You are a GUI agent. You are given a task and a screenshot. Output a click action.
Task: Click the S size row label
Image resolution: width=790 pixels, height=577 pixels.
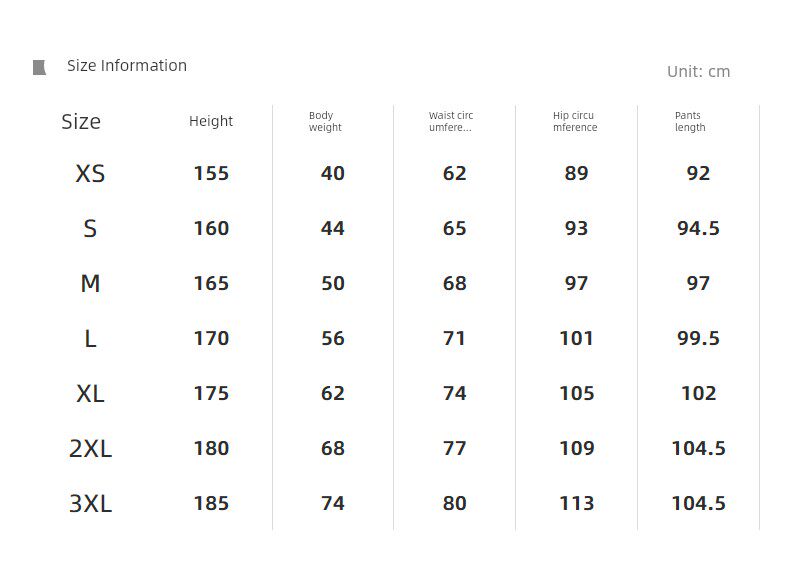pos(90,229)
